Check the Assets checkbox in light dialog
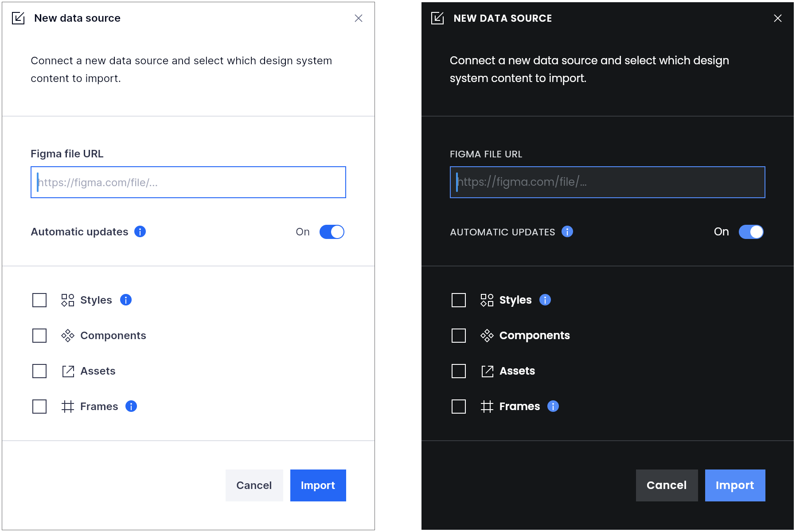 point(39,371)
